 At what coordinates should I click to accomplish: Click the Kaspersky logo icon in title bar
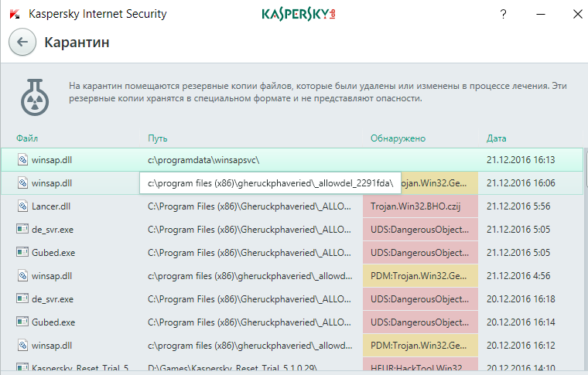pos(15,14)
